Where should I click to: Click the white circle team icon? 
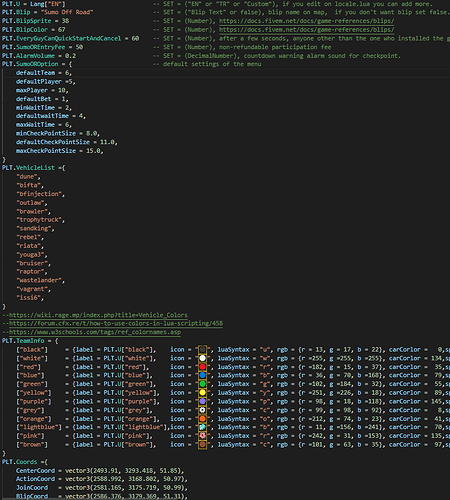click(x=202, y=358)
